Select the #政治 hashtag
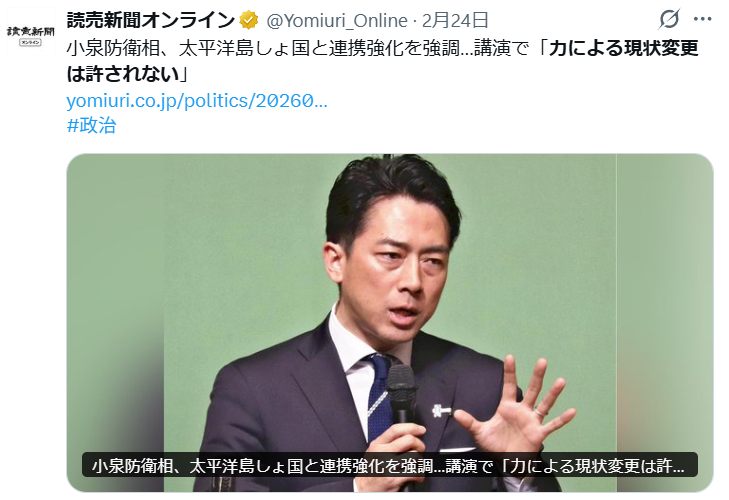 point(92,126)
